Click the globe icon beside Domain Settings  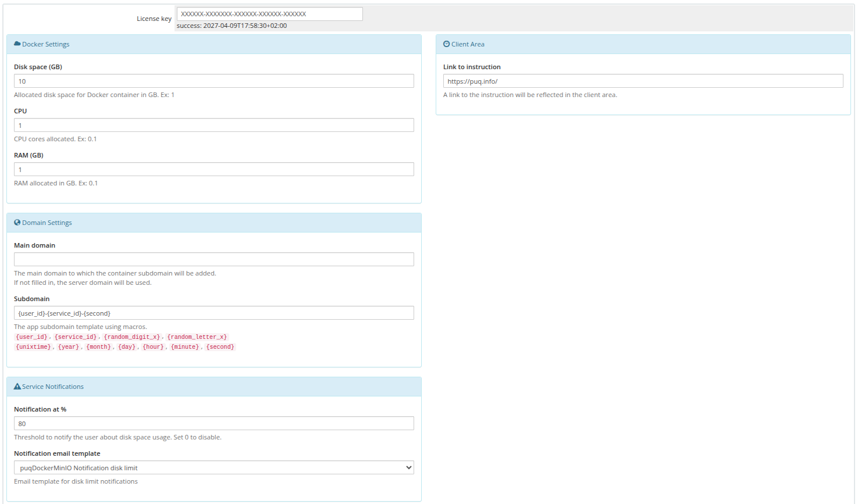coord(18,222)
